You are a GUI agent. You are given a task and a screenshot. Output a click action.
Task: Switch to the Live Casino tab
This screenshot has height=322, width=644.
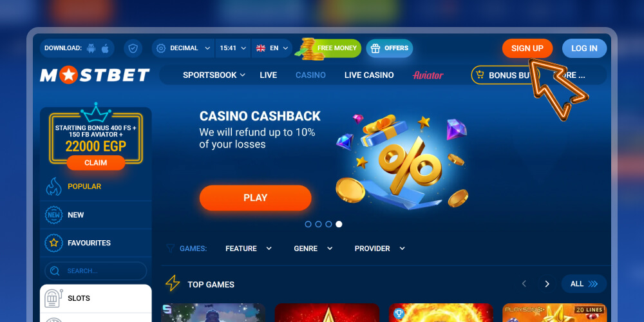[369, 75]
